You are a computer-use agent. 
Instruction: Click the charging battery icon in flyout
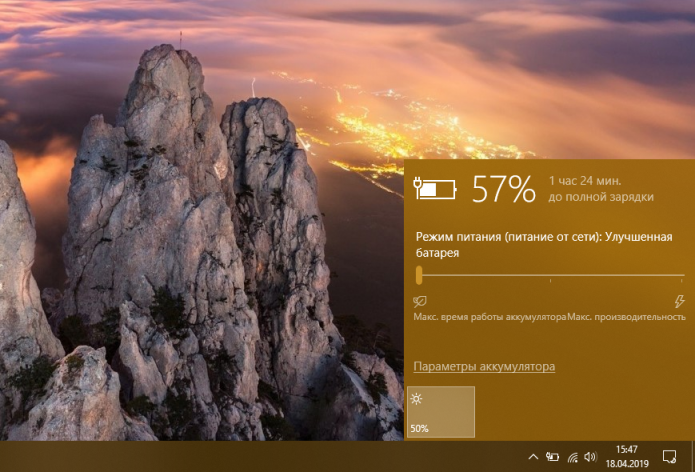pyautogui.click(x=435, y=188)
